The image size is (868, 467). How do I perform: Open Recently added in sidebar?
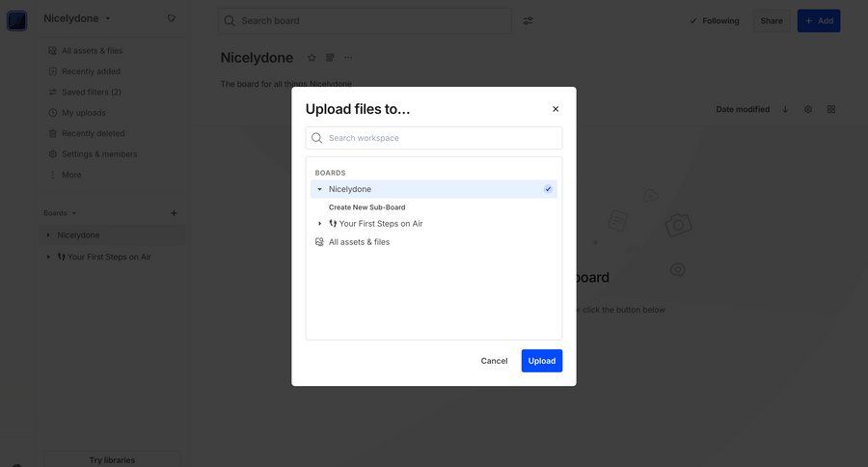(91, 71)
